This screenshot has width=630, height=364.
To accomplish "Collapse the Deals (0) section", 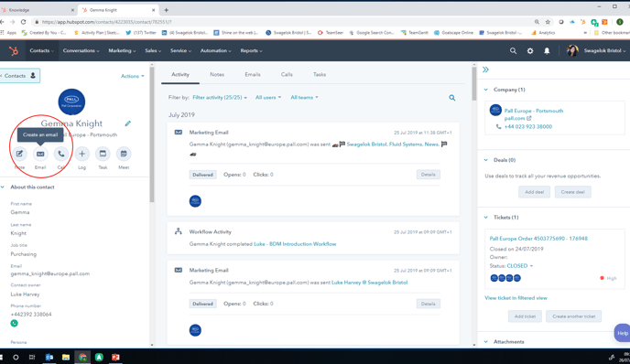I will 485,160.
